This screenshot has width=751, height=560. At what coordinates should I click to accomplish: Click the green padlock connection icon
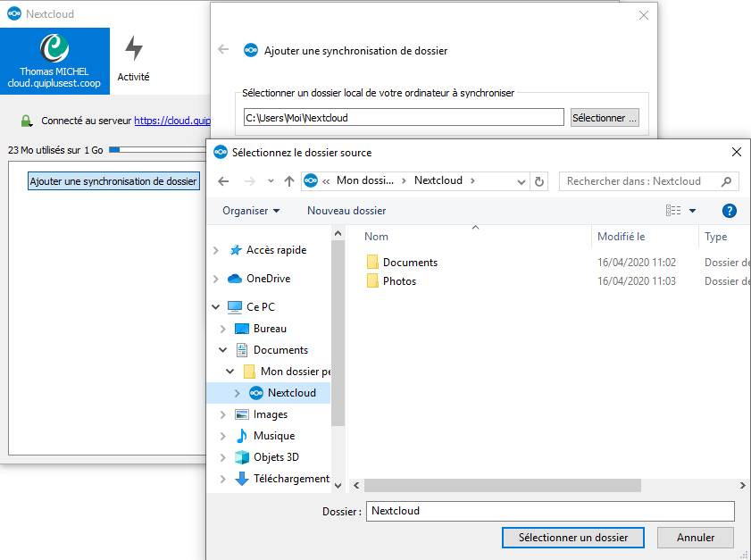(x=26, y=121)
